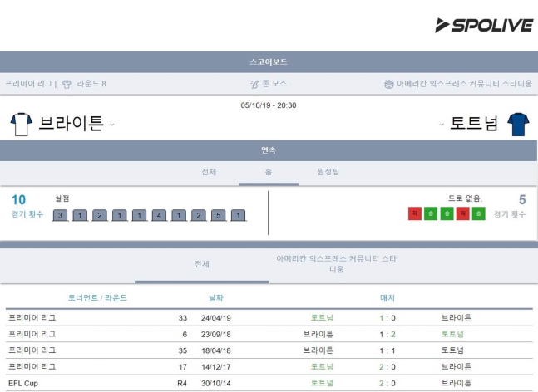
Task: Click the conceded-goals badge showing 5
Action: [218, 215]
